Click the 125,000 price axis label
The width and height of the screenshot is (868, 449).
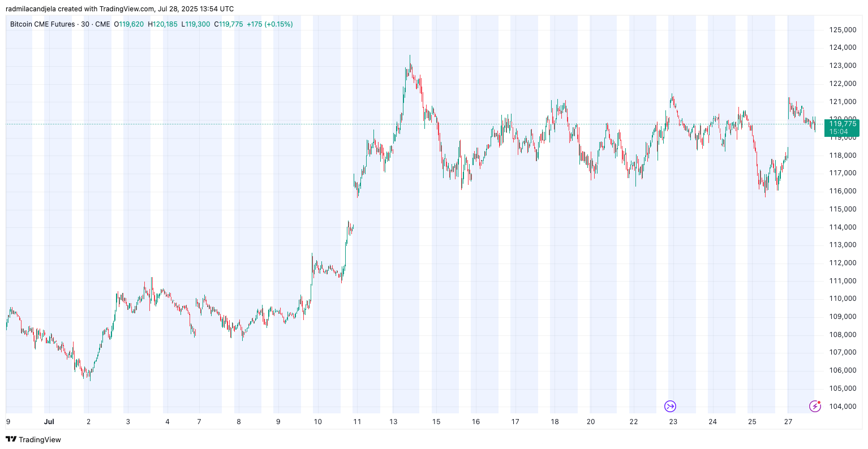pyautogui.click(x=843, y=30)
